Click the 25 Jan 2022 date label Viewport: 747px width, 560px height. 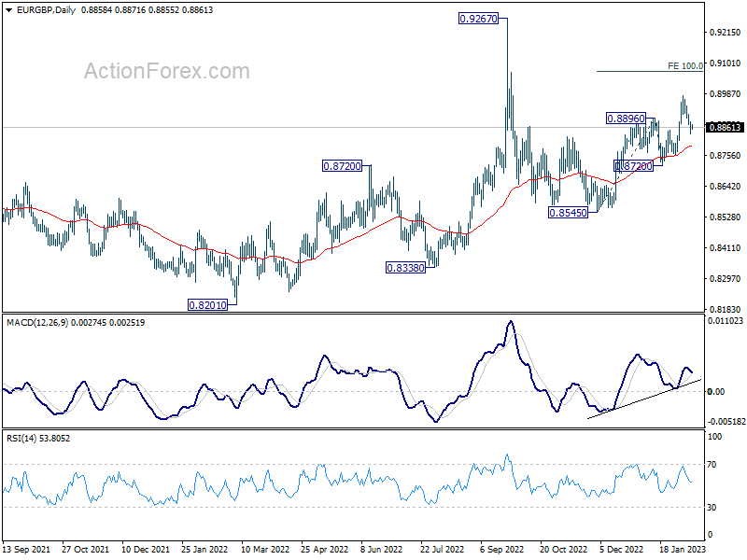(204, 549)
